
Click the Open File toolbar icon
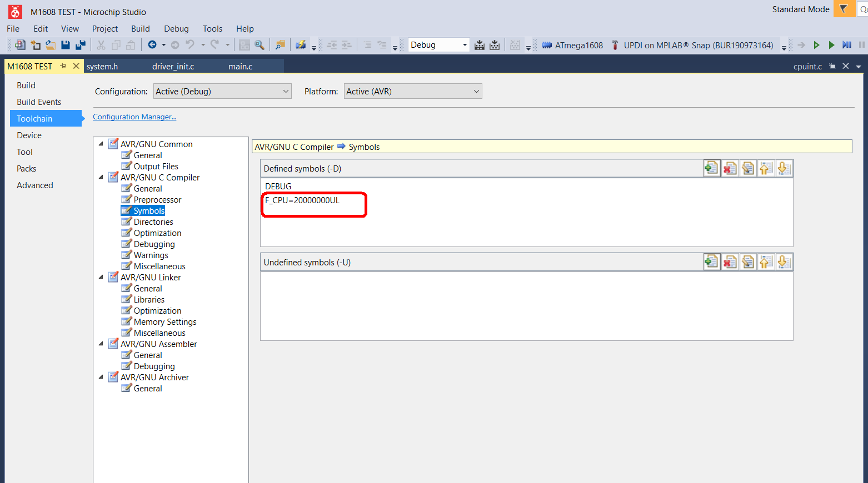pos(50,45)
